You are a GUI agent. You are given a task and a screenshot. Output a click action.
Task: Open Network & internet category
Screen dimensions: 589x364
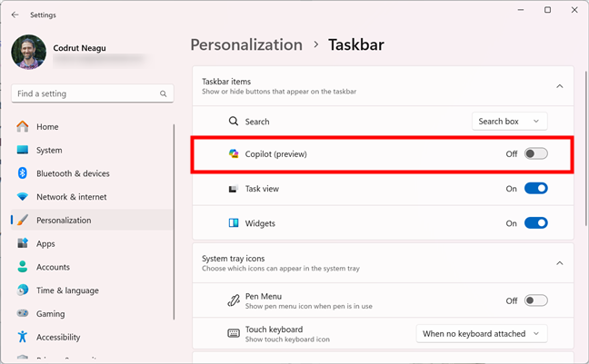(x=92, y=197)
